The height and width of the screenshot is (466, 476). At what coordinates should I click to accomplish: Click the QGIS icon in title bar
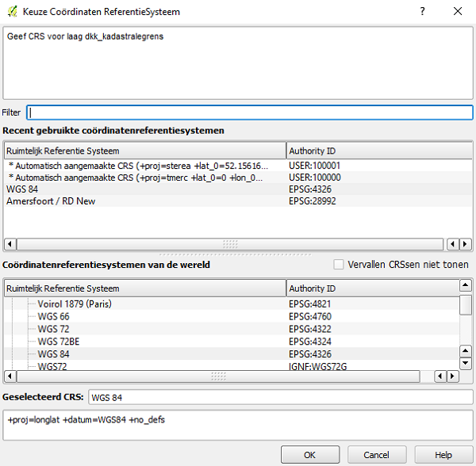(x=13, y=11)
